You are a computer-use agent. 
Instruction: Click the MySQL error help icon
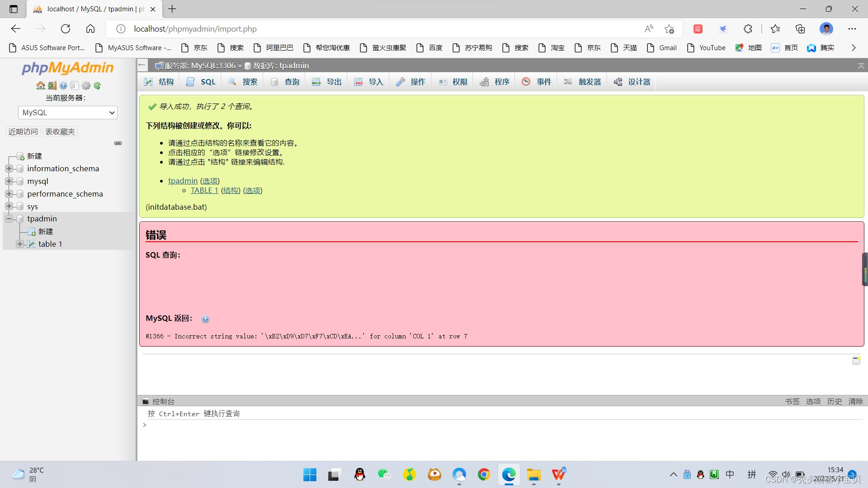pyautogui.click(x=205, y=319)
